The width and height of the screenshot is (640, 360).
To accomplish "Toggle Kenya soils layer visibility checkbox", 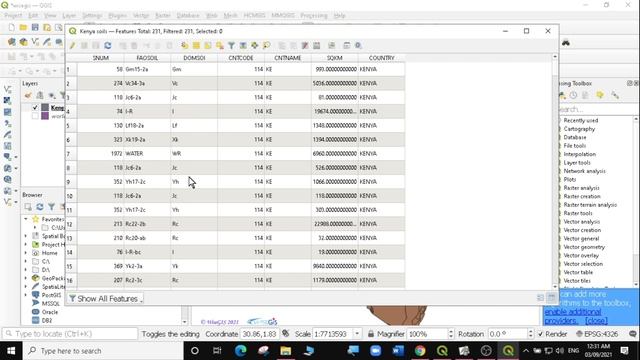I will coord(35,107).
